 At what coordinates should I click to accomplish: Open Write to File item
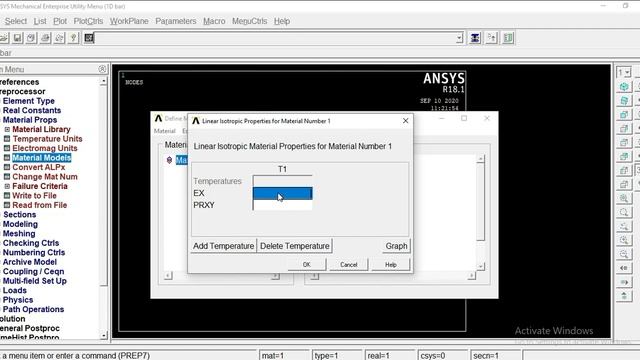point(34,196)
